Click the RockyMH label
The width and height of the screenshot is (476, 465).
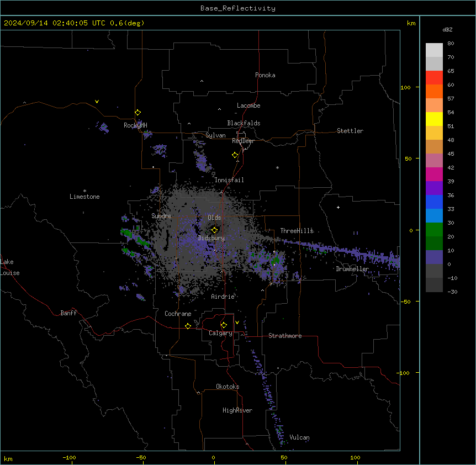pyautogui.click(x=135, y=125)
